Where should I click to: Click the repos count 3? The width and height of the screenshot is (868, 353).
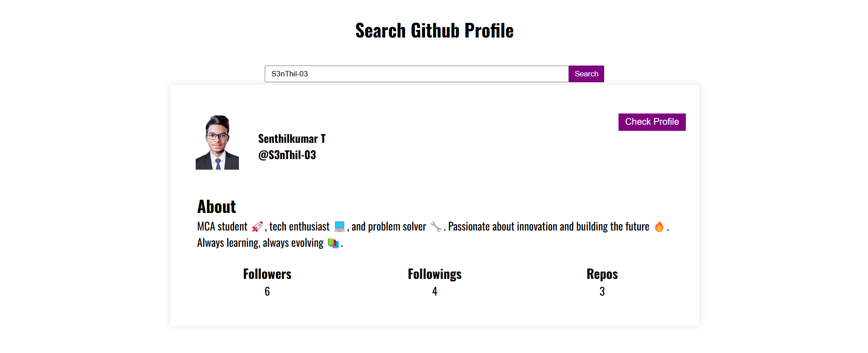coord(602,292)
